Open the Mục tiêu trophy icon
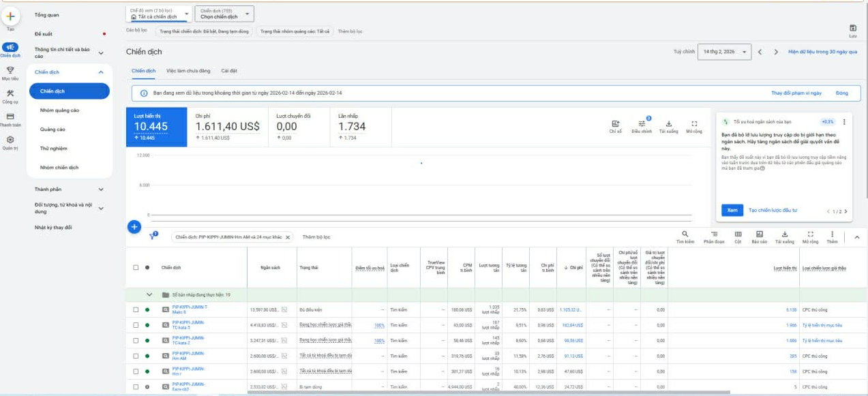The width and height of the screenshot is (868, 396). [10, 70]
